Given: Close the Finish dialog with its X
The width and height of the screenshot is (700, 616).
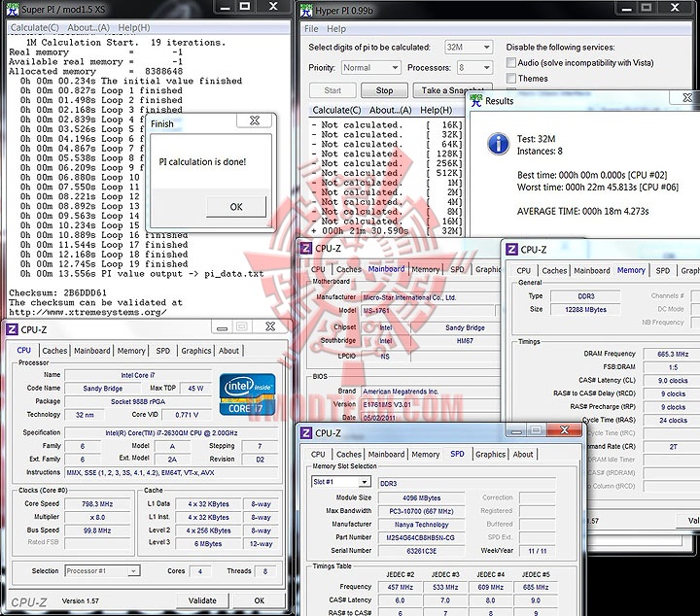Looking at the screenshot, I should [255, 120].
